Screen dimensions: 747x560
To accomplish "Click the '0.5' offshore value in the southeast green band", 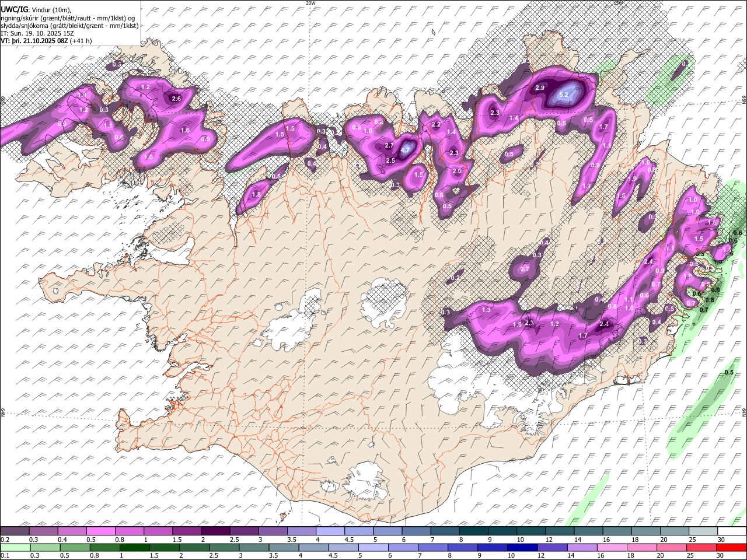I will click(x=729, y=372).
